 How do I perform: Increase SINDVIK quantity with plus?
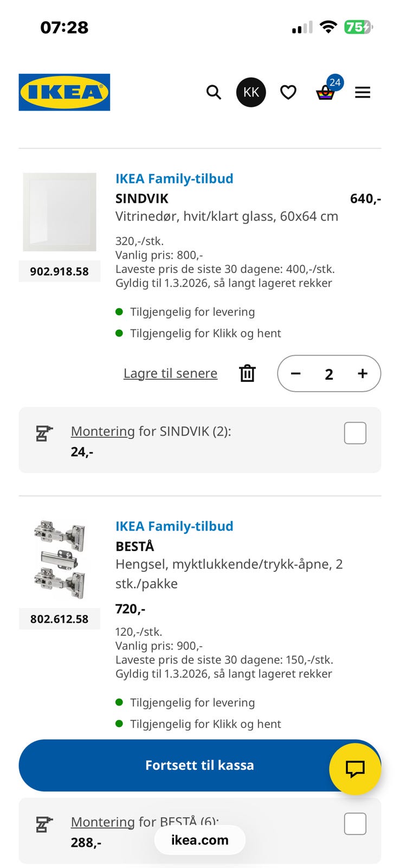click(x=363, y=373)
